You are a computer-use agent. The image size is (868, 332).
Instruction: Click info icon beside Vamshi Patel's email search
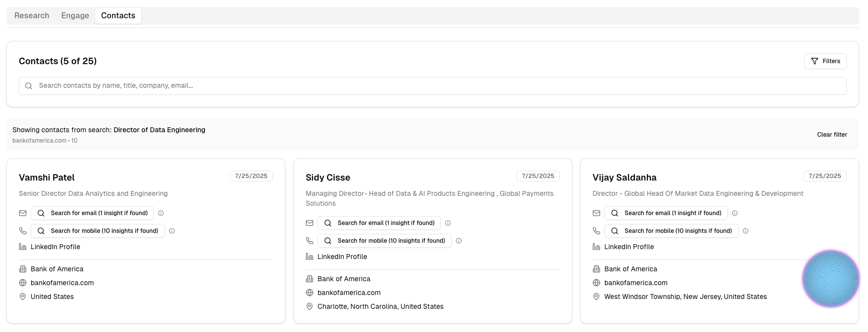coord(161,213)
